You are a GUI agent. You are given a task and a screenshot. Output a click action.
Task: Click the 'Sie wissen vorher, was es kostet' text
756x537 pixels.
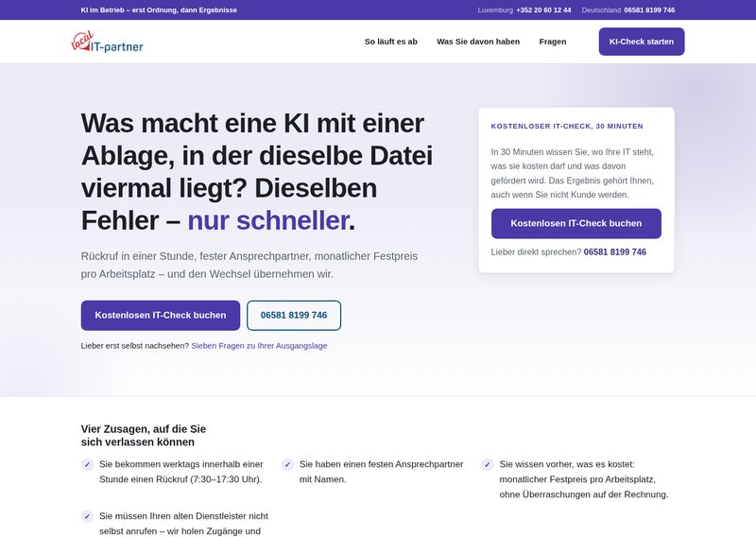tap(584, 479)
